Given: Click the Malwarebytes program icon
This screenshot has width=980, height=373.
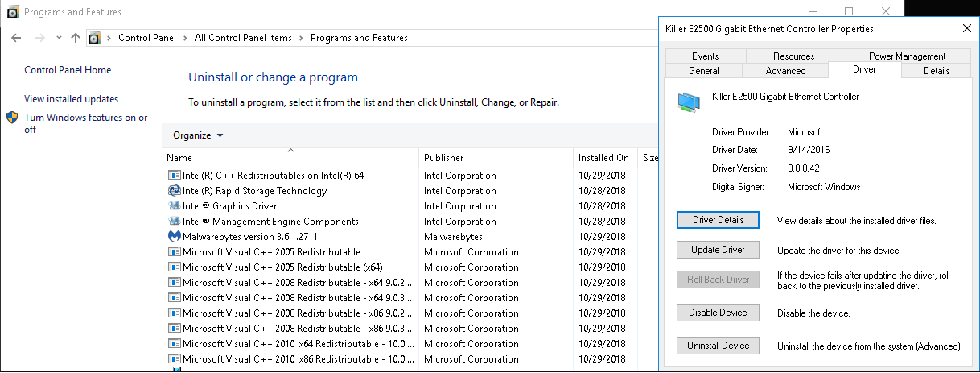Looking at the screenshot, I should [174, 237].
